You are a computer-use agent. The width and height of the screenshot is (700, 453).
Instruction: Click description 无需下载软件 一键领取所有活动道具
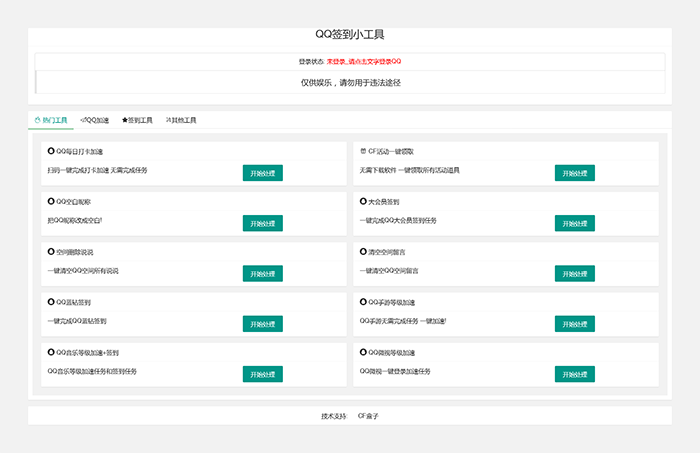pyautogui.click(x=409, y=170)
